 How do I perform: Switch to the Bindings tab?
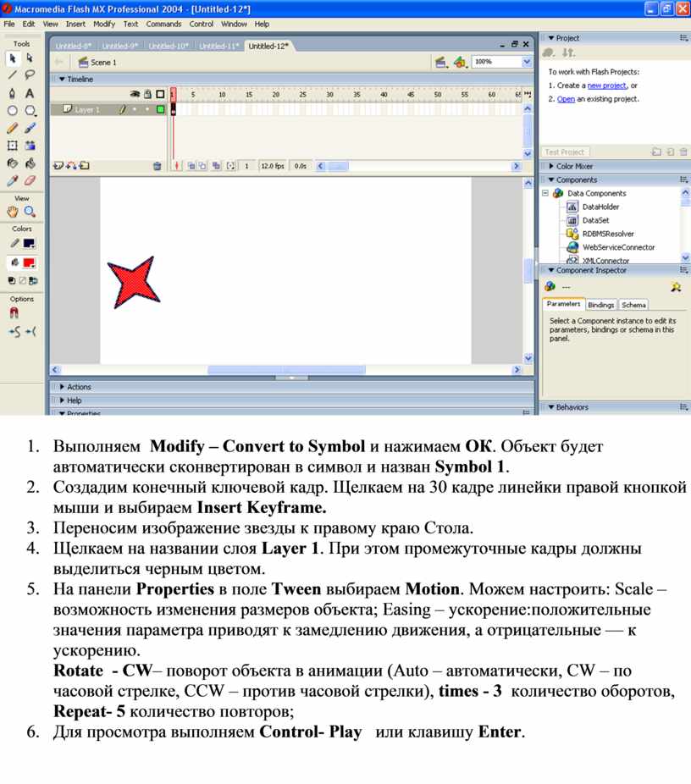click(600, 305)
